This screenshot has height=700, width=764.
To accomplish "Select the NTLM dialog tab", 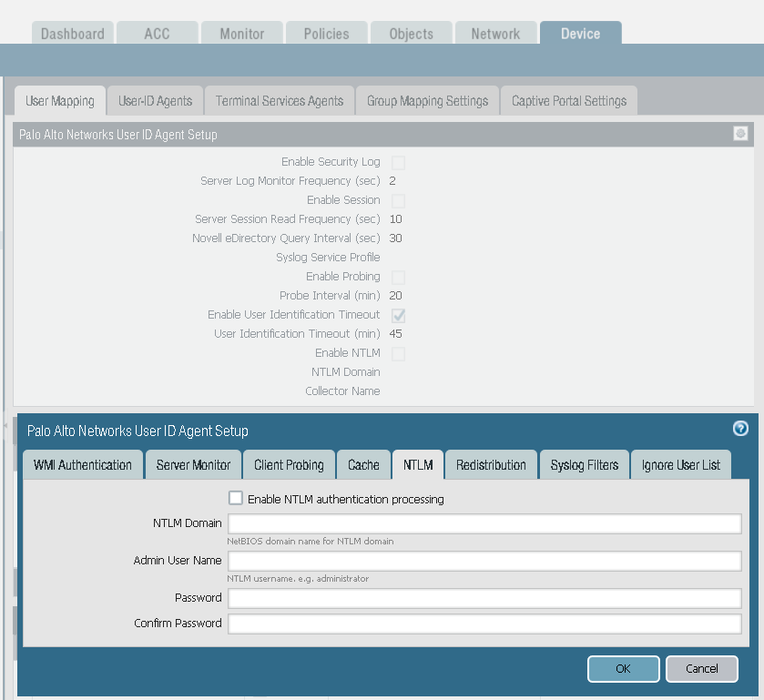I will 418,465.
